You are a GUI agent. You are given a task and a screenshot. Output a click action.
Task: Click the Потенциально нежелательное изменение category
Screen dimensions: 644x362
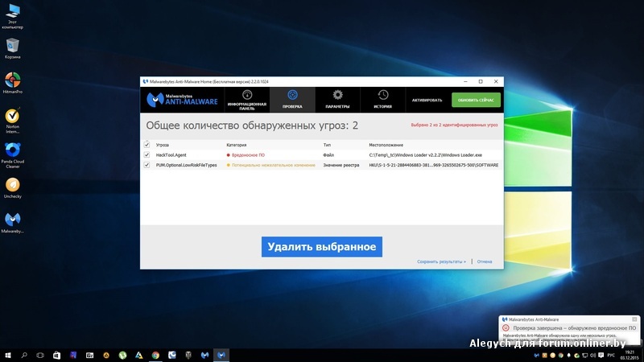[273, 165]
